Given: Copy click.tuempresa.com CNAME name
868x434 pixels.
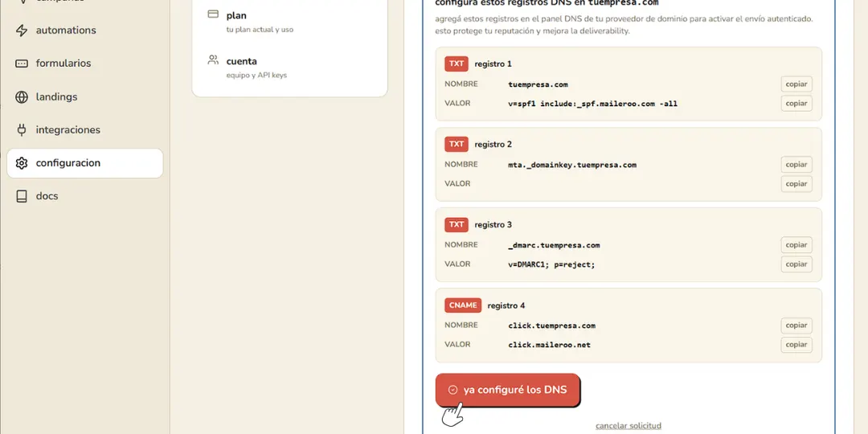Looking at the screenshot, I should point(796,325).
